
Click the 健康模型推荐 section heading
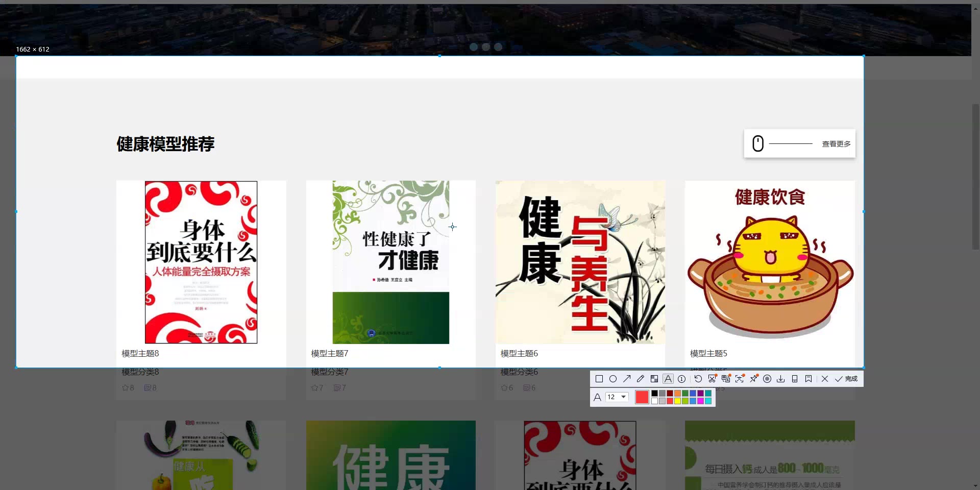click(x=165, y=144)
